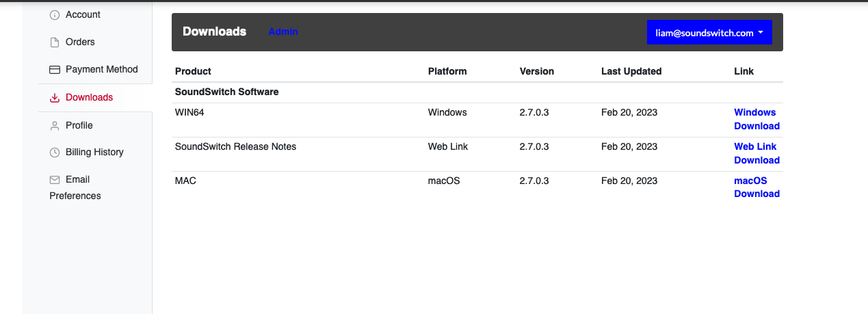This screenshot has height=314, width=868.
Task: Click version 2.7.0.3 in MAC row
Action: click(534, 181)
